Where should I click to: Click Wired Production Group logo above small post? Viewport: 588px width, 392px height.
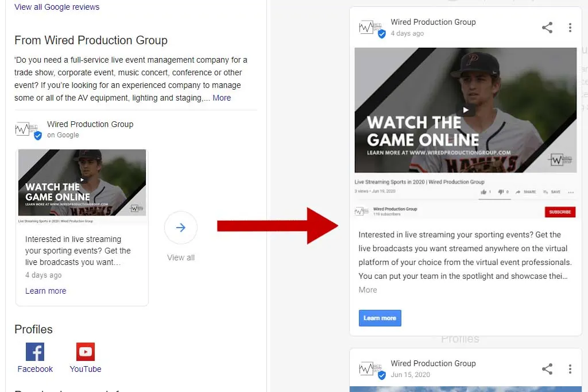[x=28, y=130]
